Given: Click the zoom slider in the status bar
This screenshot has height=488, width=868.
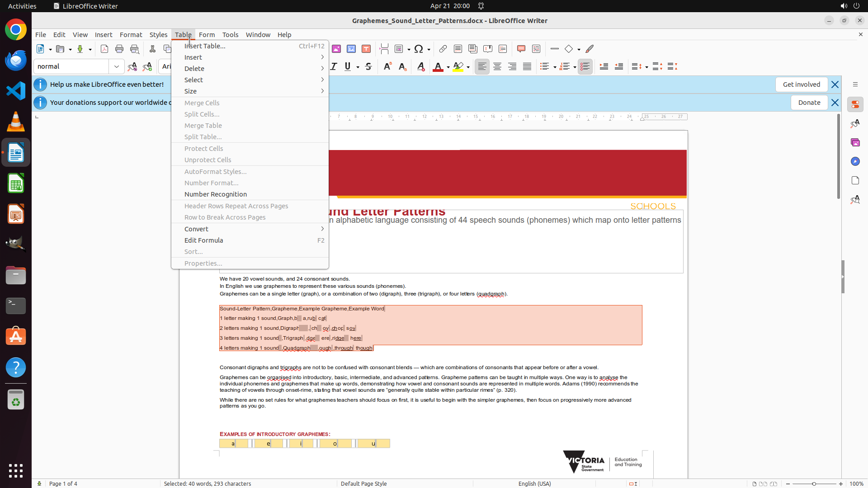Looking at the screenshot, I should tap(814, 483).
